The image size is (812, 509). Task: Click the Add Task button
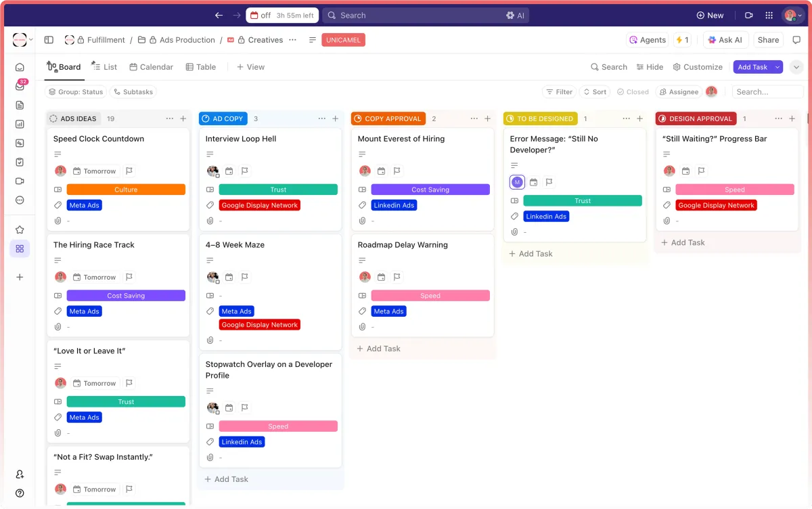[x=752, y=67]
